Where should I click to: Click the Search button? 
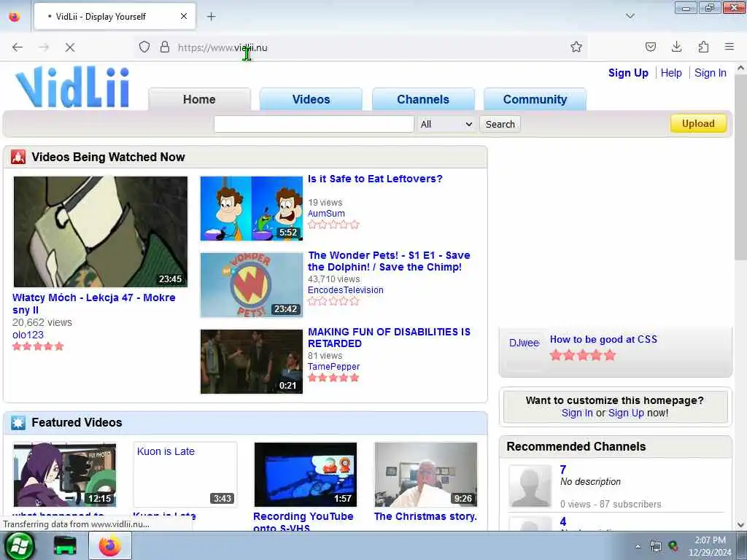click(x=500, y=124)
